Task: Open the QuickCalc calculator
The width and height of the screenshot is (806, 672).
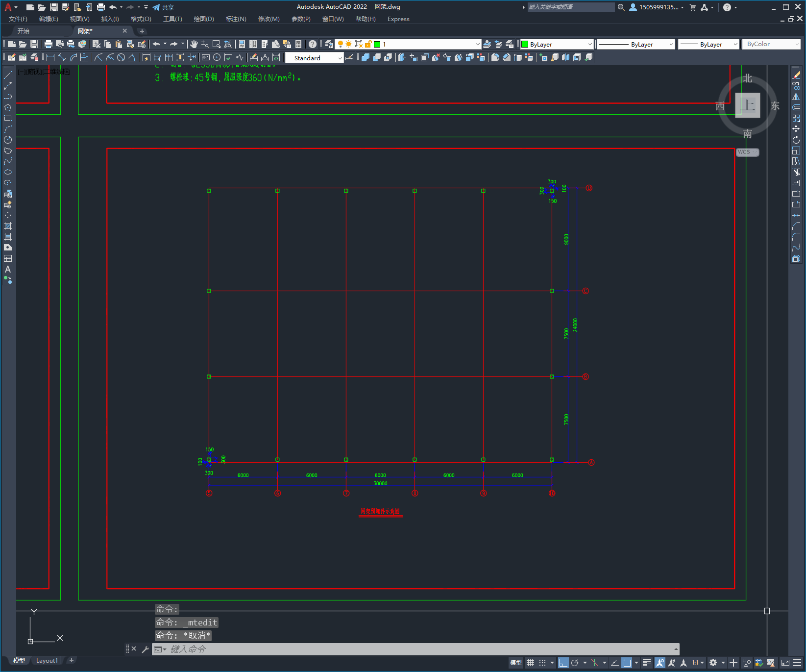Action: 298,44
